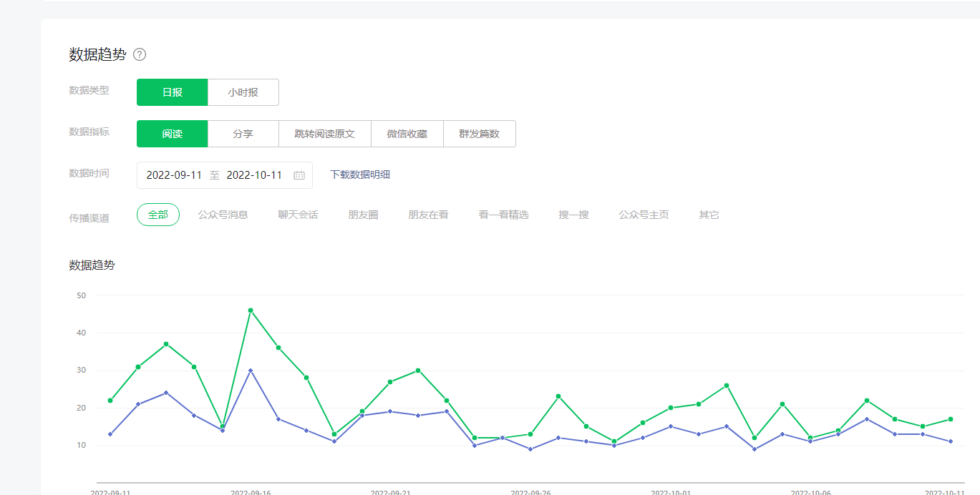The height and width of the screenshot is (495, 980).
Task: Click the 传播渠道 row label
Action: (x=89, y=217)
